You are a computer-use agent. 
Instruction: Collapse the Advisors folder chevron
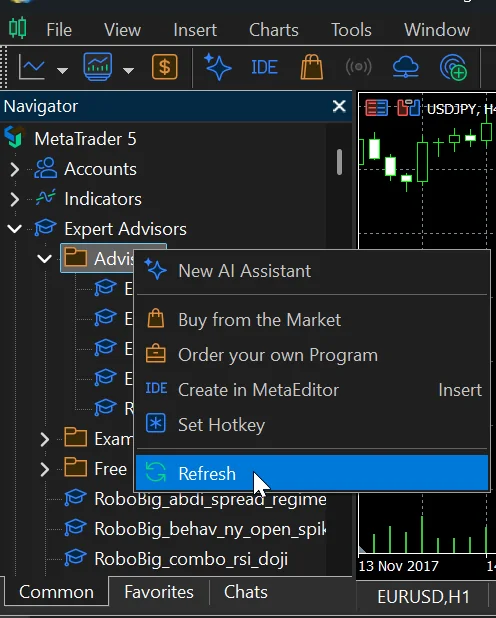[x=45, y=259]
